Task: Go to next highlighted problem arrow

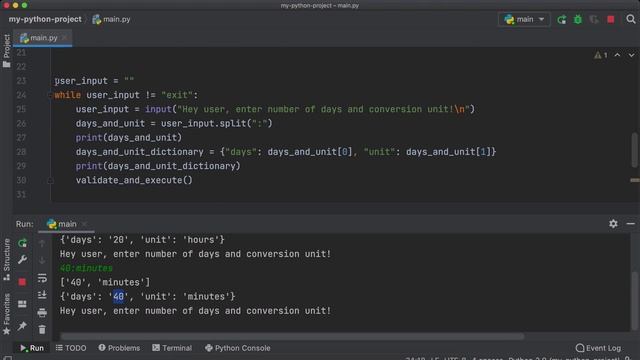Action: [631, 55]
